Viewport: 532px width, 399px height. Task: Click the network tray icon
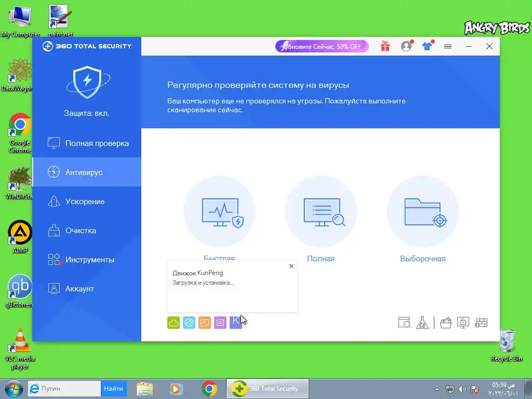450,389
